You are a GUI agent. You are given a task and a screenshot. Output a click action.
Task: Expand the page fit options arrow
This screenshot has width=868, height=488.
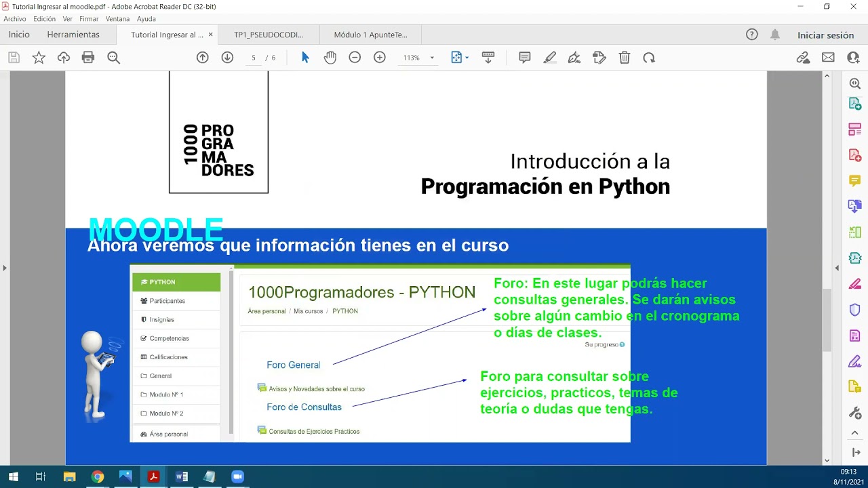coord(467,58)
